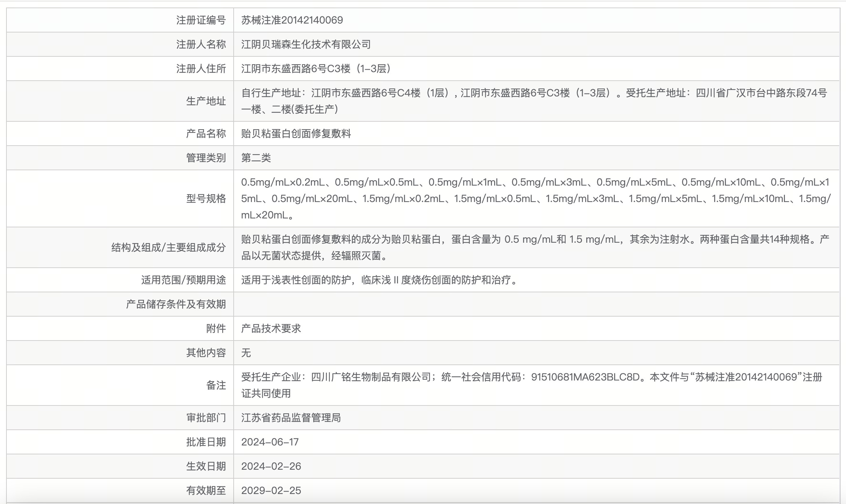
Task: Click the 型号规格 label cell
Action: click(x=120, y=198)
